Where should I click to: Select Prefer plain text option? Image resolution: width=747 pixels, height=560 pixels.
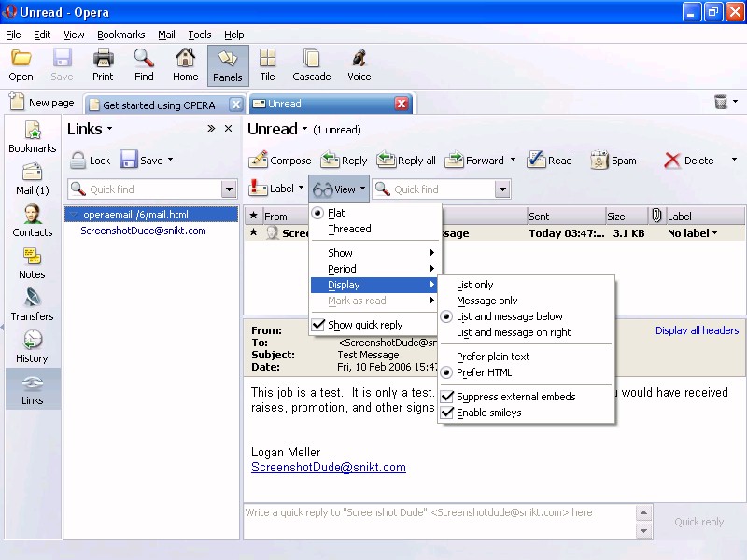(493, 357)
